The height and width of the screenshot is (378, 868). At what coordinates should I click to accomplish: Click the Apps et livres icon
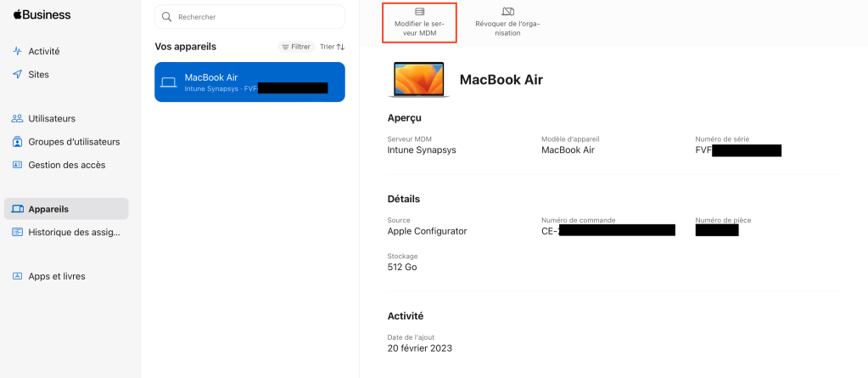point(17,276)
